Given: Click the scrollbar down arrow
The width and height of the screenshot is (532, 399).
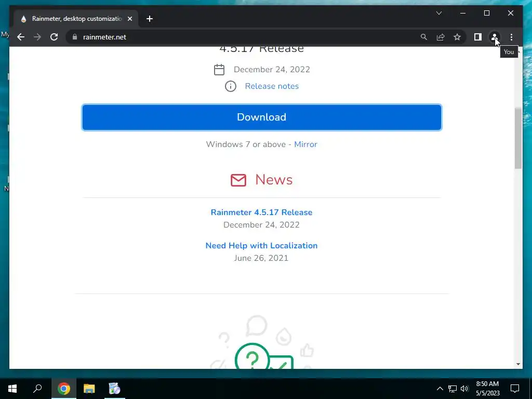Looking at the screenshot, I should (x=518, y=364).
